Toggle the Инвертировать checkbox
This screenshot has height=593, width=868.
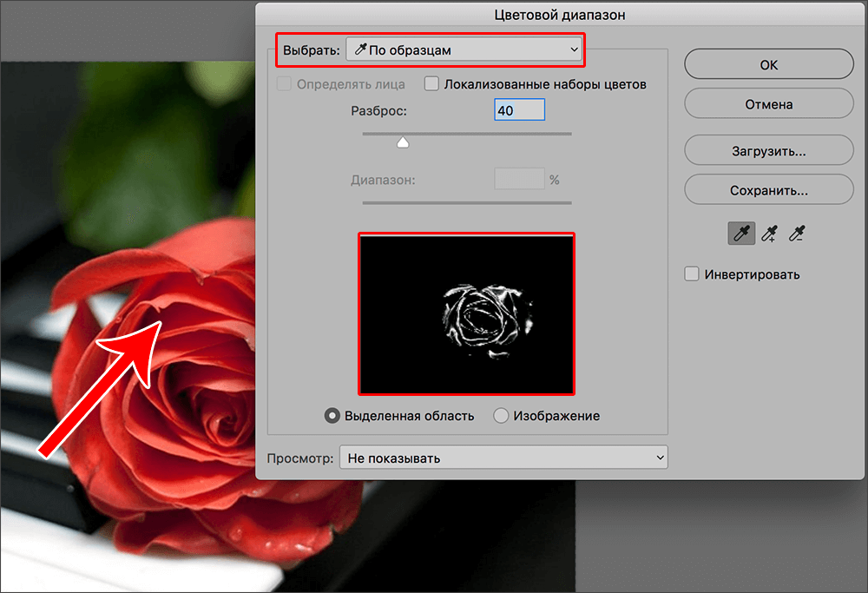tap(692, 274)
